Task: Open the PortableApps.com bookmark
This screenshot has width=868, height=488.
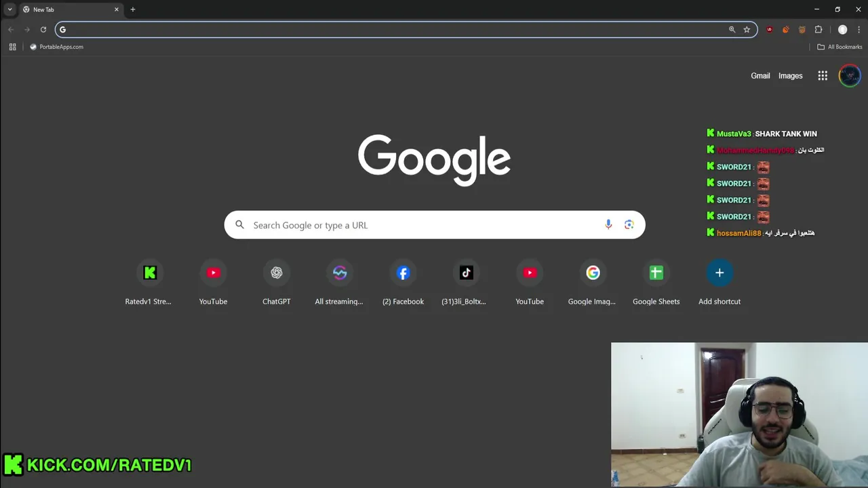Action: [56, 47]
